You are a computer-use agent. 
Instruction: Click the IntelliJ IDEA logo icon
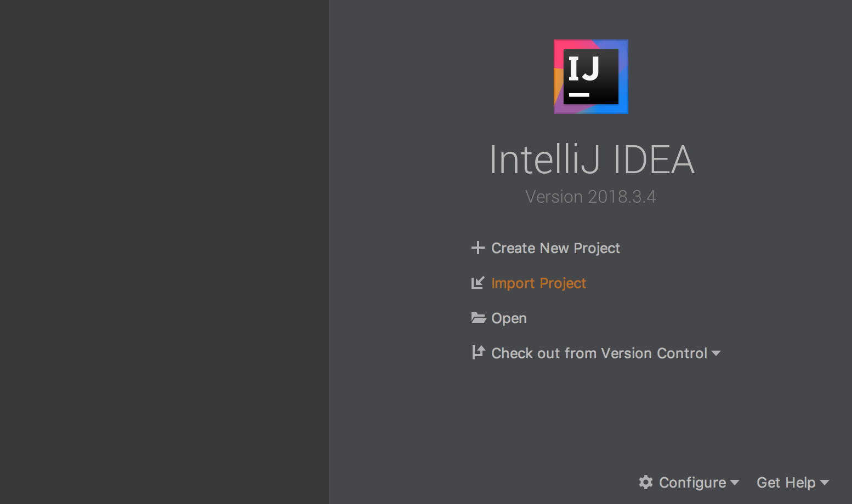(590, 77)
